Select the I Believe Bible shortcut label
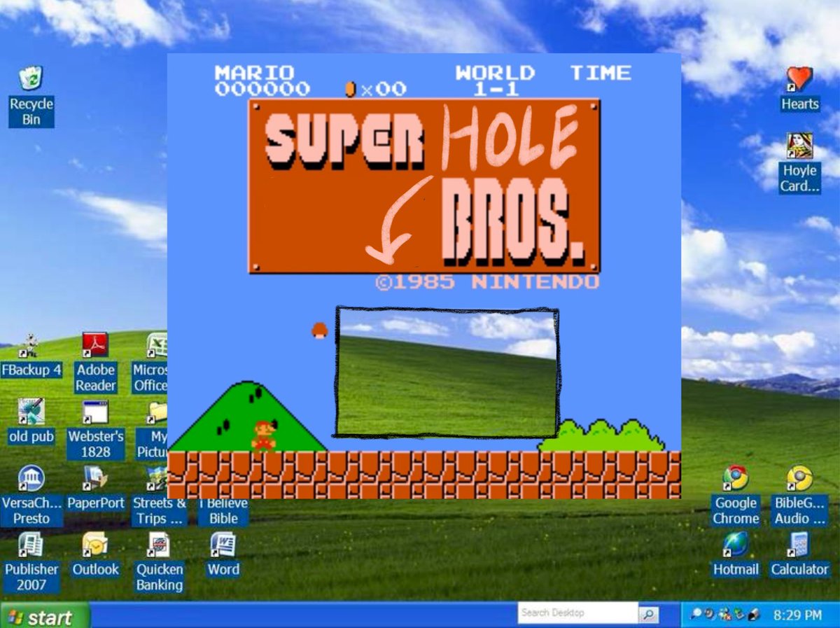Viewport: 840px width, 628px height. click(x=223, y=511)
